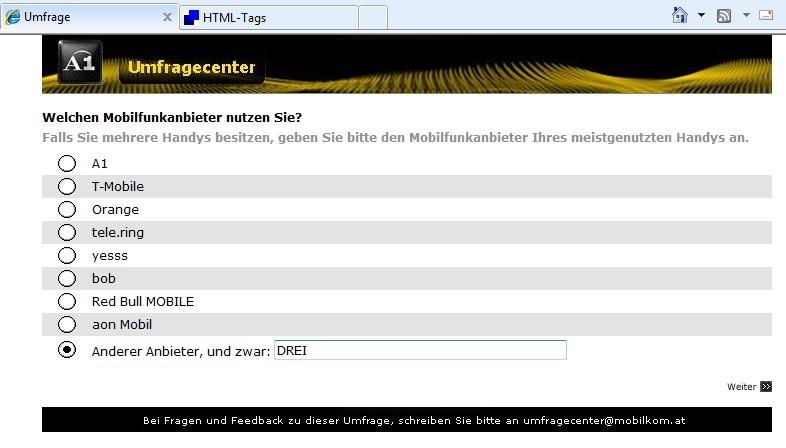
Task: Select the T-Mobile radio button
Action: pyautogui.click(x=67, y=186)
